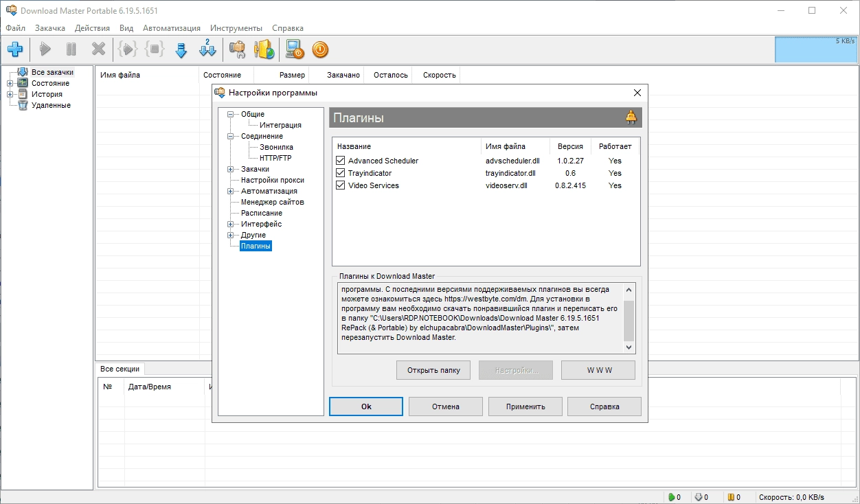Expand the Закачки settings node

click(231, 169)
